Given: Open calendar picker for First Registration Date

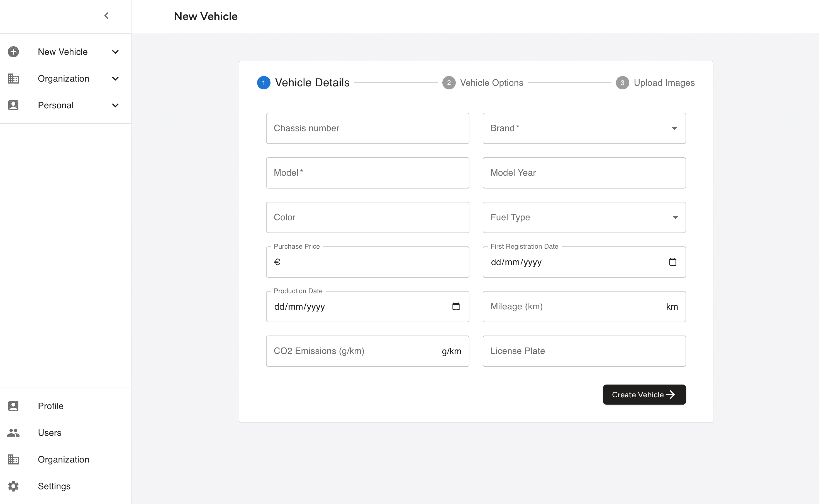Looking at the screenshot, I should point(672,262).
